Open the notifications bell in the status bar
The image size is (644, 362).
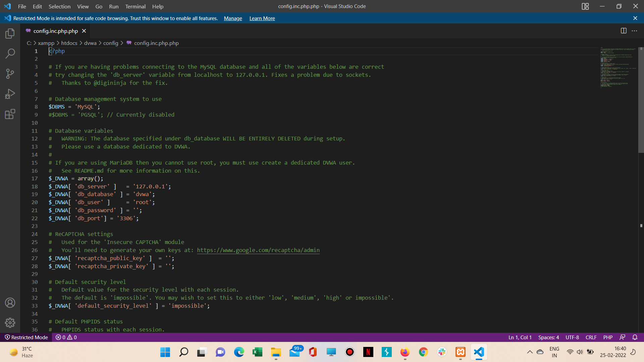pyautogui.click(x=634, y=338)
